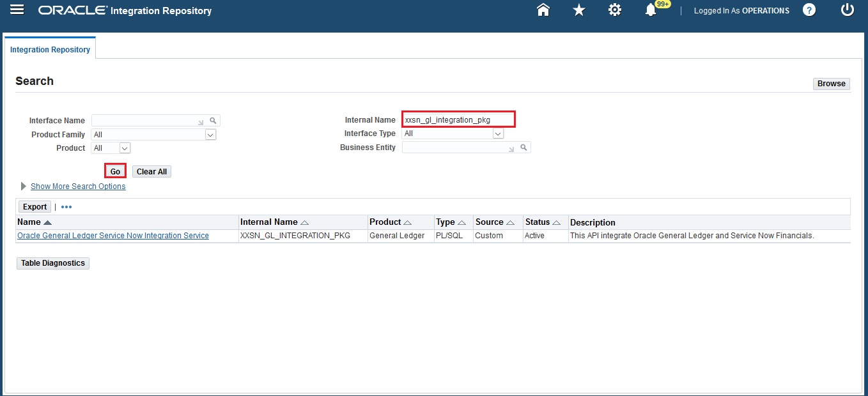This screenshot has width=868, height=396.
Task: Sort ascending by Name column arrow
Action: click(47, 222)
